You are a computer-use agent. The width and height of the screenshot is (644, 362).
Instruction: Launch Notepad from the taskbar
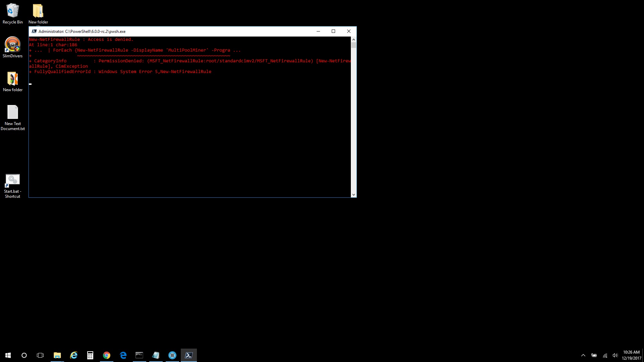pyautogui.click(x=156, y=355)
